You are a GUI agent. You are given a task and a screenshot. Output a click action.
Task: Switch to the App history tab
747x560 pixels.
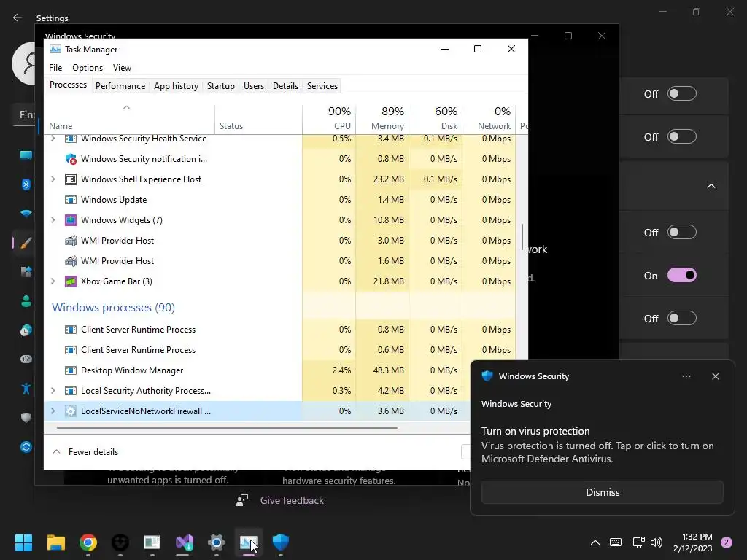coord(176,86)
